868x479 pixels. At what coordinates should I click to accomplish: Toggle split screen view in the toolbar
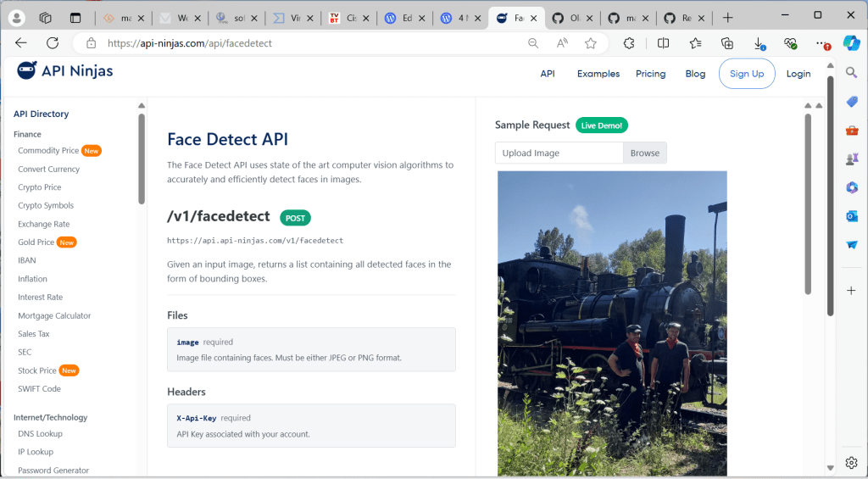point(664,43)
